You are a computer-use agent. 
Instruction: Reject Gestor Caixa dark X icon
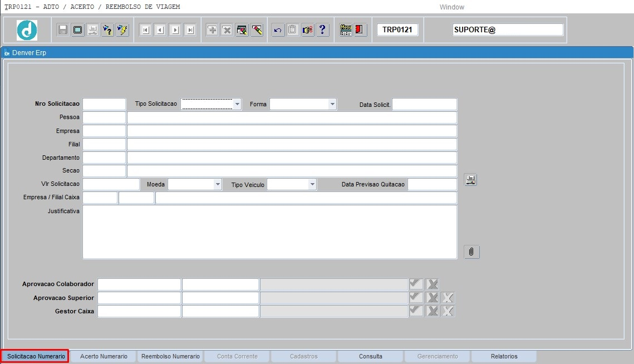(433, 311)
